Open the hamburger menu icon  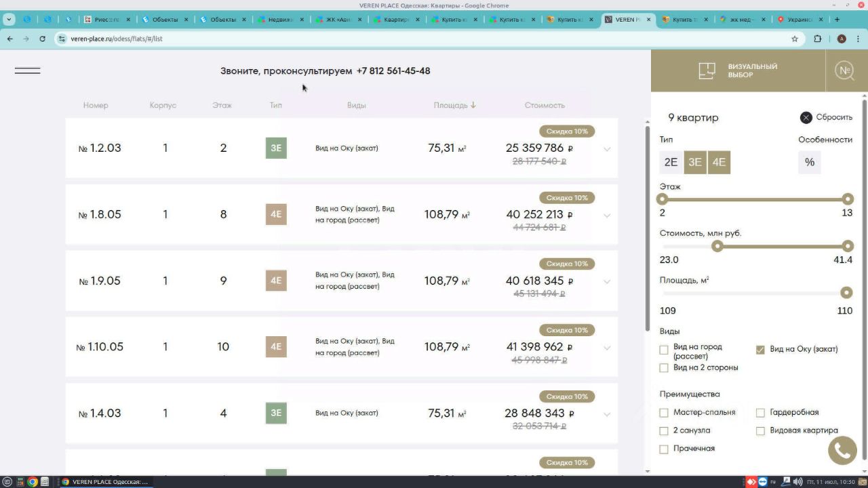[27, 70]
